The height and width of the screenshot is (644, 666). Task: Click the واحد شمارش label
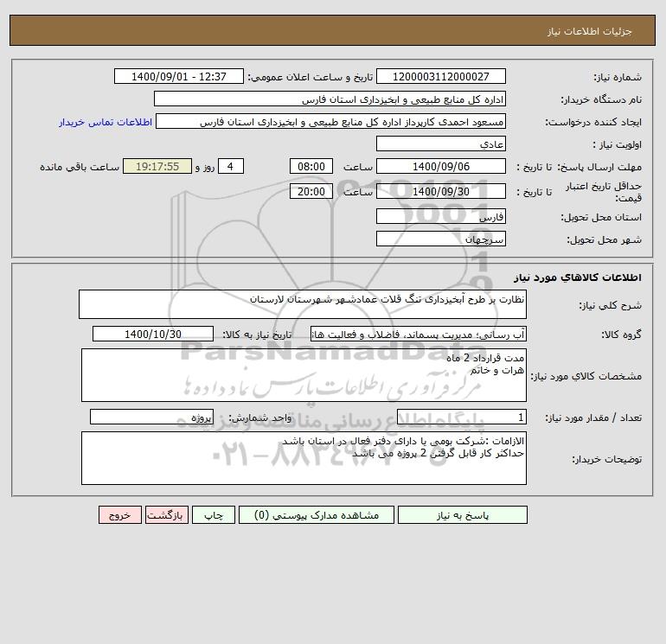(260, 418)
